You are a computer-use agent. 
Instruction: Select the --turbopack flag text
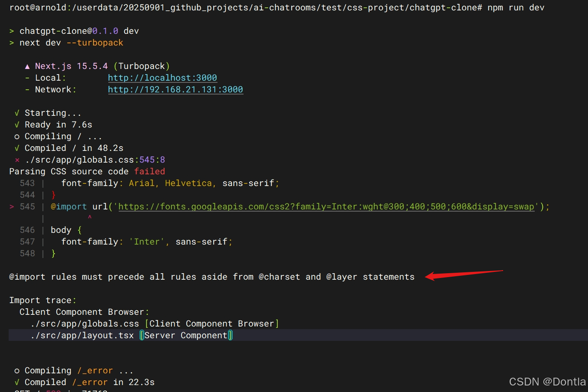point(95,42)
